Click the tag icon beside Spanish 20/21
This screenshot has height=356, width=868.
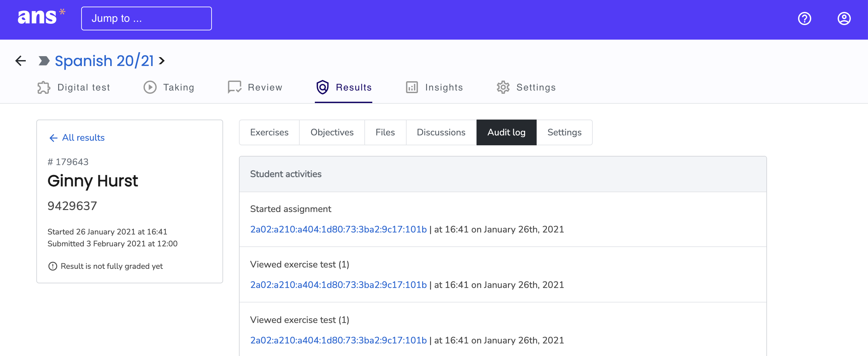click(44, 61)
